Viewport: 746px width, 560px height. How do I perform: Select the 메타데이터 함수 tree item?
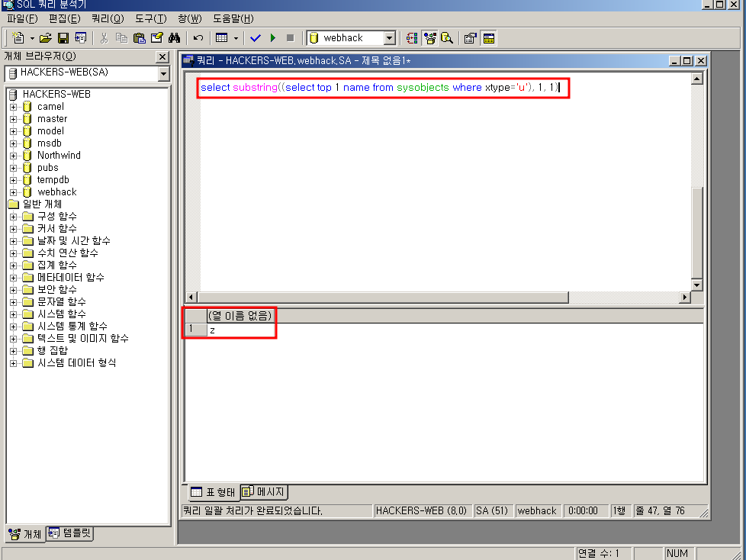click(x=70, y=278)
